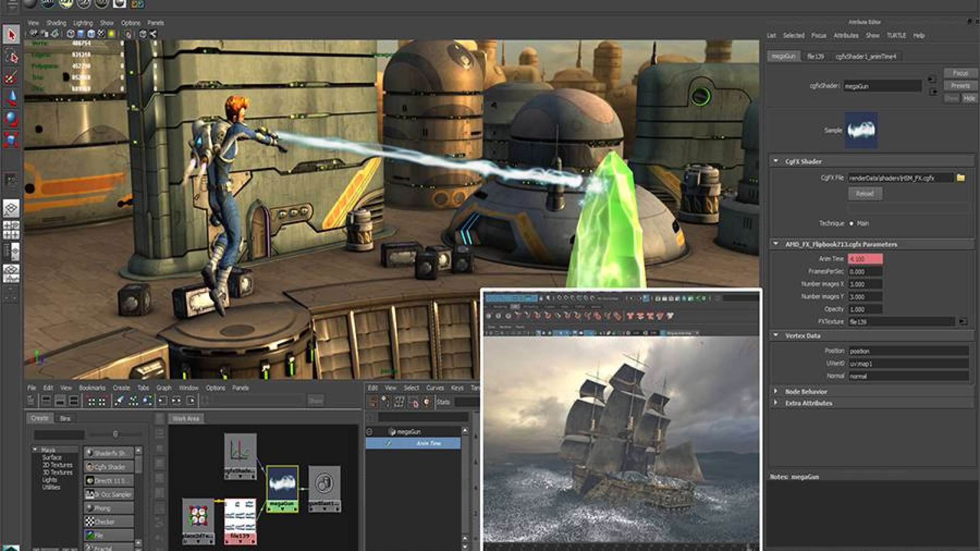Choose the Move tool cone icon
The image size is (980, 551).
(11, 98)
